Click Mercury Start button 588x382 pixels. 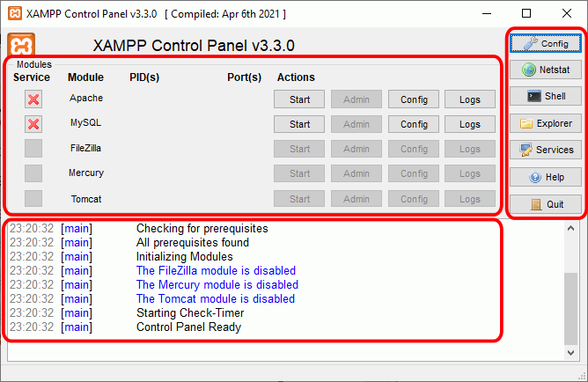(x=299, y=173)
